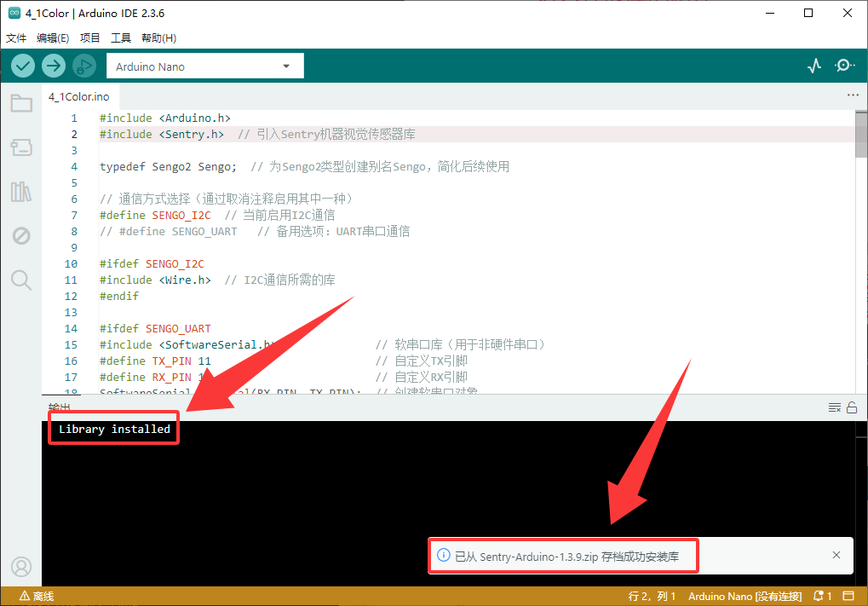Open the Sketchbook folder sidebar icon
Image resolution: width=868 pixels, height=606 pixels.
click(x=21, y=103)
